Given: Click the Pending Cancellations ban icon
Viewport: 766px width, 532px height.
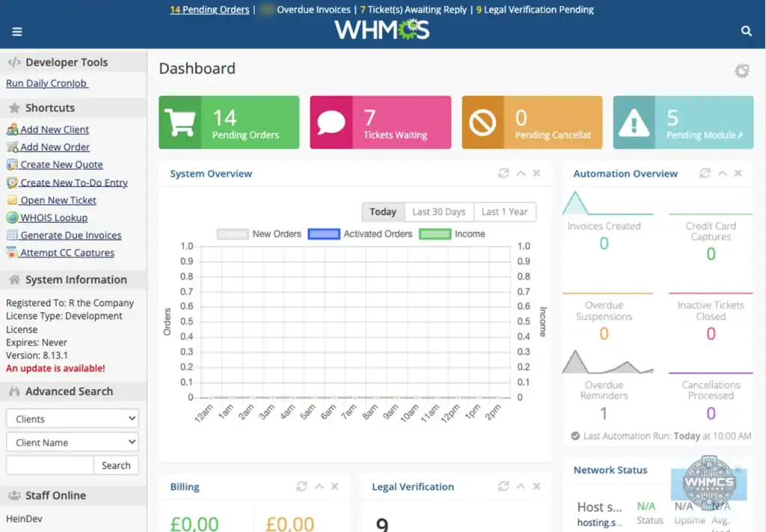Looking at the screenshot, I should click(x=482, y=122).
